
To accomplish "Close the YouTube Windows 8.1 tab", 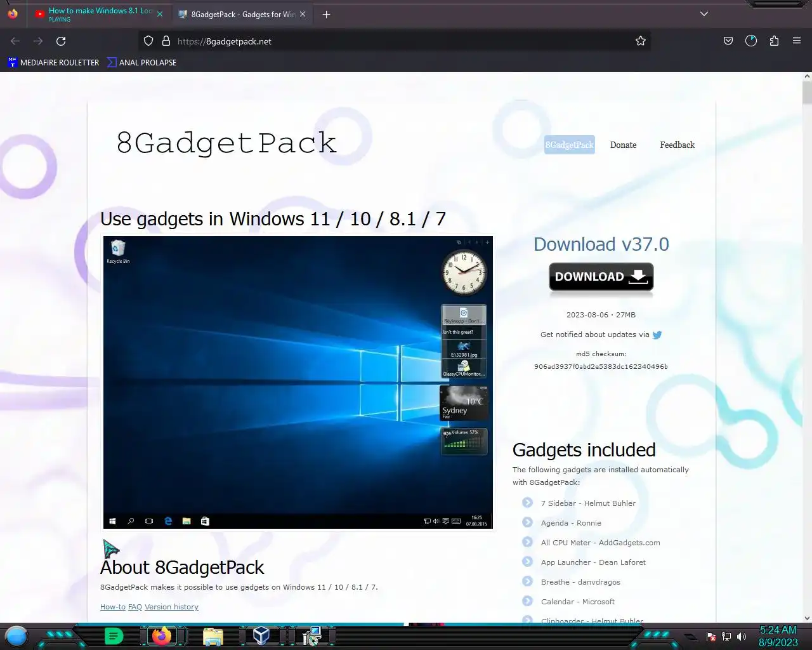I will (160, 14).
